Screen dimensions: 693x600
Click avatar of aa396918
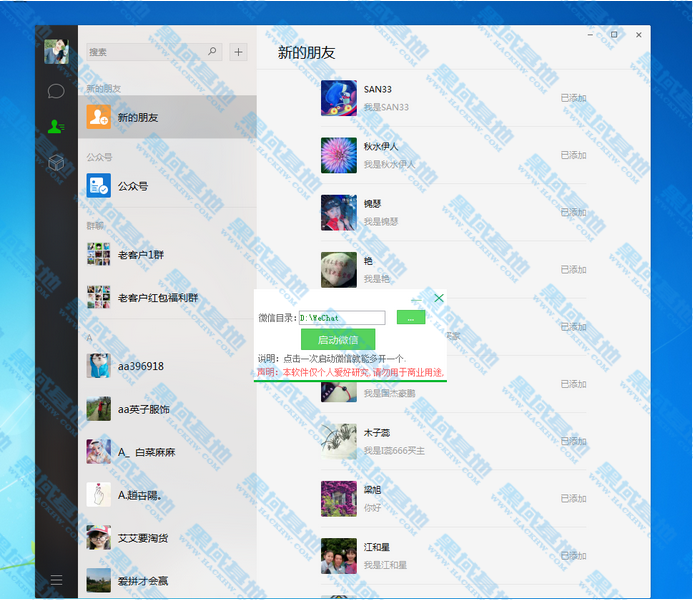click(x=99, y=366)
